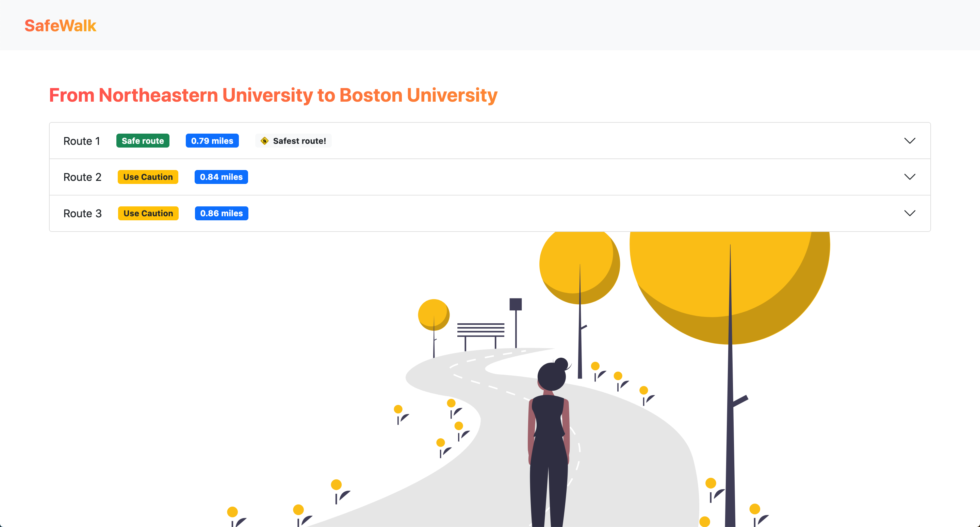Viewport: 980px width, 527px height.
Task: Expand Route 3 chevron arrow
Action: pyautogui.click(x=909, y=213)
